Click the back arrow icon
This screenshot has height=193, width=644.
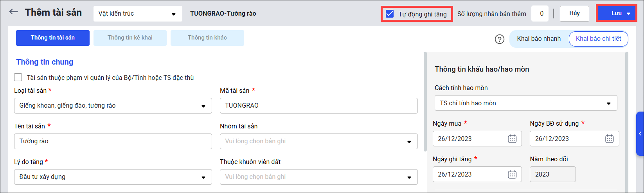click(14, 12)
